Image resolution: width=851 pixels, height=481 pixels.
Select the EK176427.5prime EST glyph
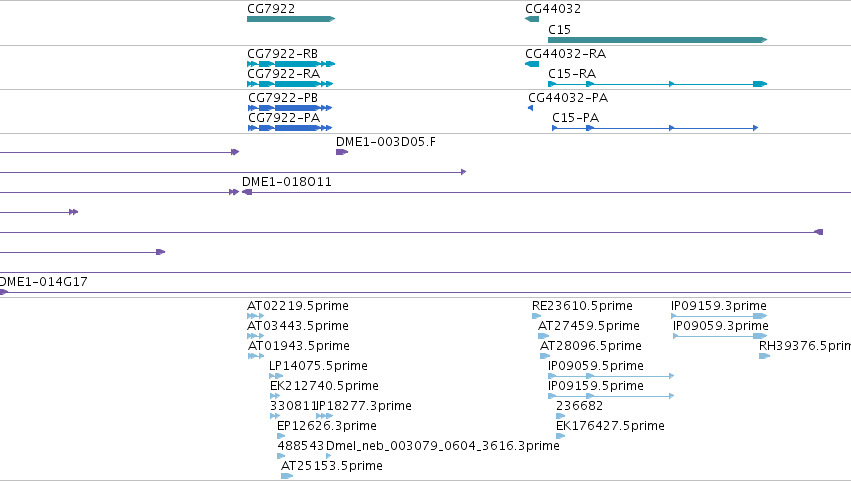561,436
